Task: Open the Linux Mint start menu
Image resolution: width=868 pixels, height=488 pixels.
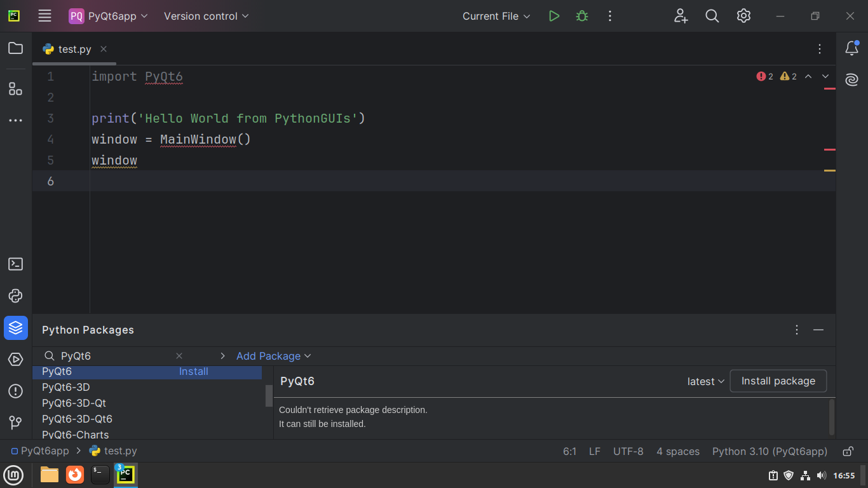Action: click(x=13, y=475)
